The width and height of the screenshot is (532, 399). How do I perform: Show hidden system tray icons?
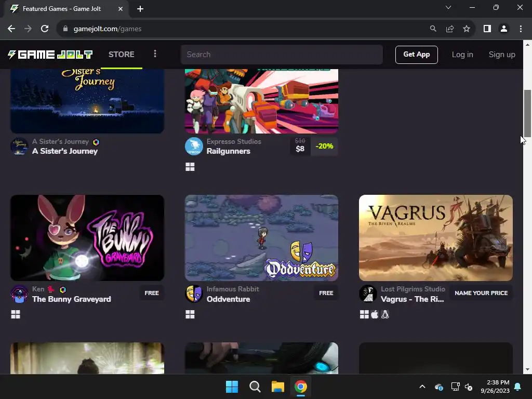point(422,387)
